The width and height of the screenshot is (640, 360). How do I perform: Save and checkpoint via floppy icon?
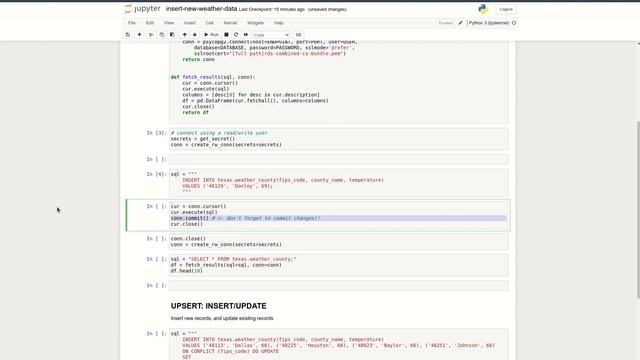click(128, 35)
